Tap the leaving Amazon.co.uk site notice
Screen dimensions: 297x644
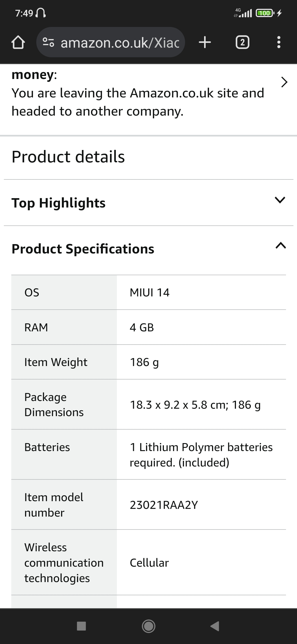(137, 102)
